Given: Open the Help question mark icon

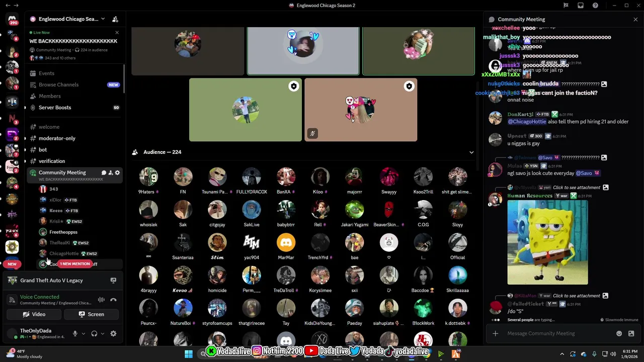Looking at the screenshot, I should click(x=595, y=6).
